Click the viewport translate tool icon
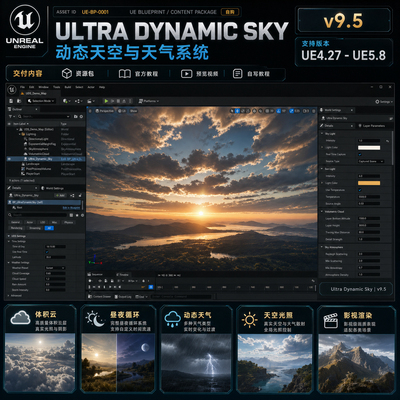The width and height of the screenshot is (400, 400). 237,111
